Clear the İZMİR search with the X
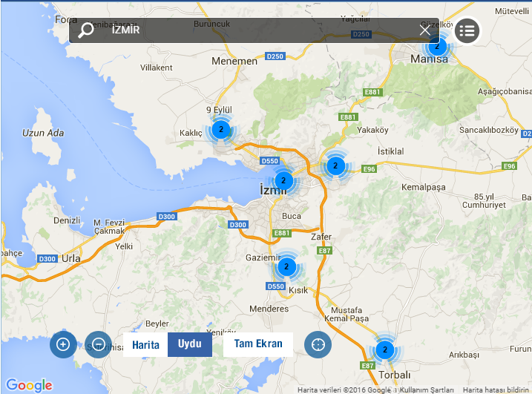This screenshot has width=532, height=394. 425,30
